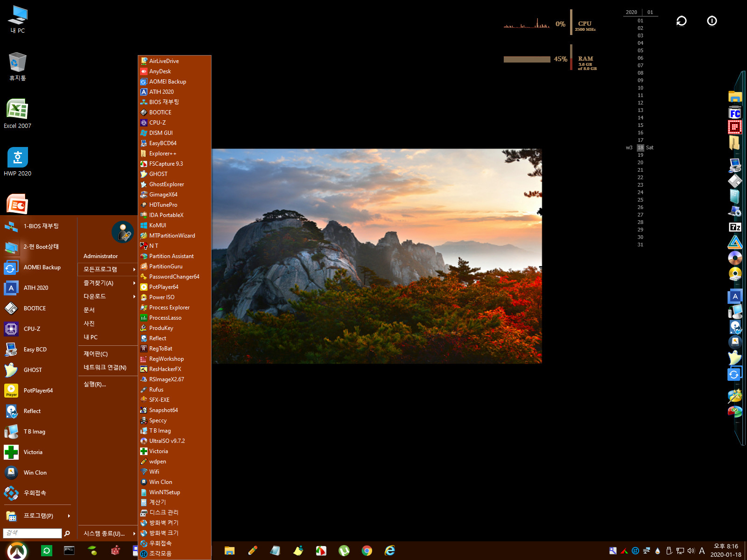Expand 모든프로그램 submenu
This screenshot has width=747, height=560.
(108, 269)
